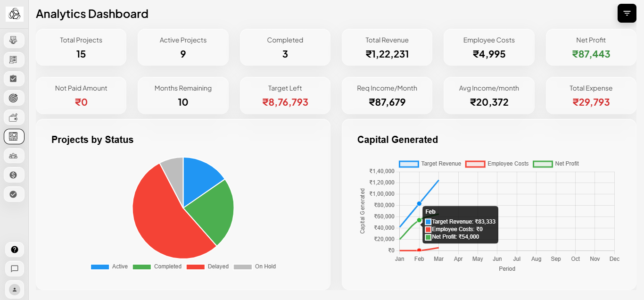Viewport: 644px width, 300px height.
Task: Open the Analytics charts section in the sidebar
Action: 14,136
